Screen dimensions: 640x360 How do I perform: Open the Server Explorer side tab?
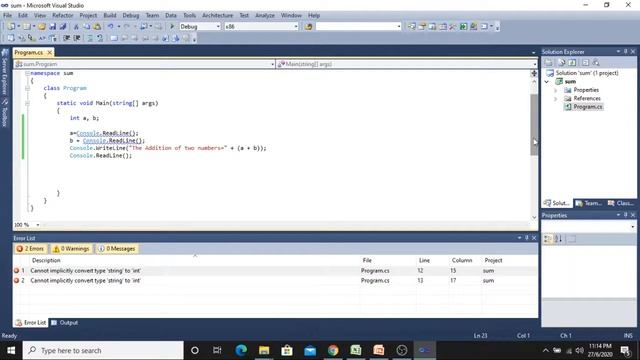click(5, 73)
